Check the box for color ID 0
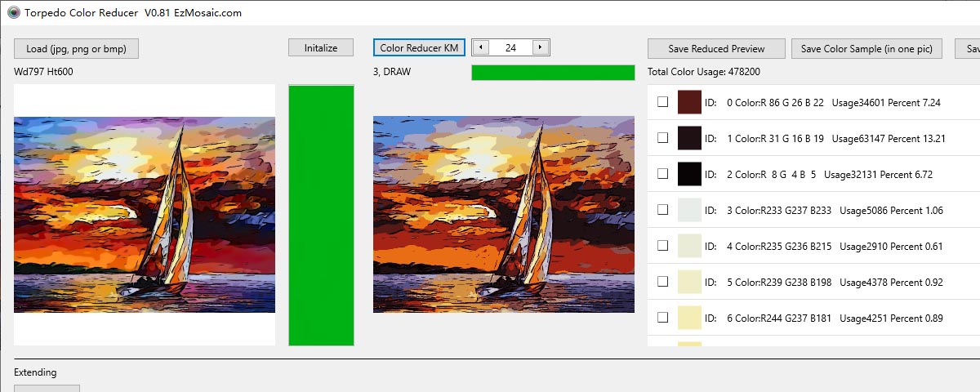This screenshot has width=980, height=392. pos(663,102)
